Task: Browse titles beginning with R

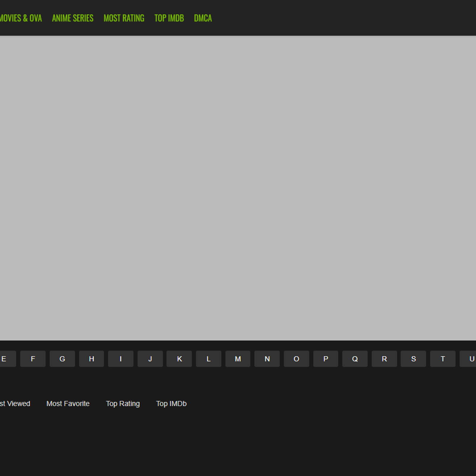Action: (384, 359)
